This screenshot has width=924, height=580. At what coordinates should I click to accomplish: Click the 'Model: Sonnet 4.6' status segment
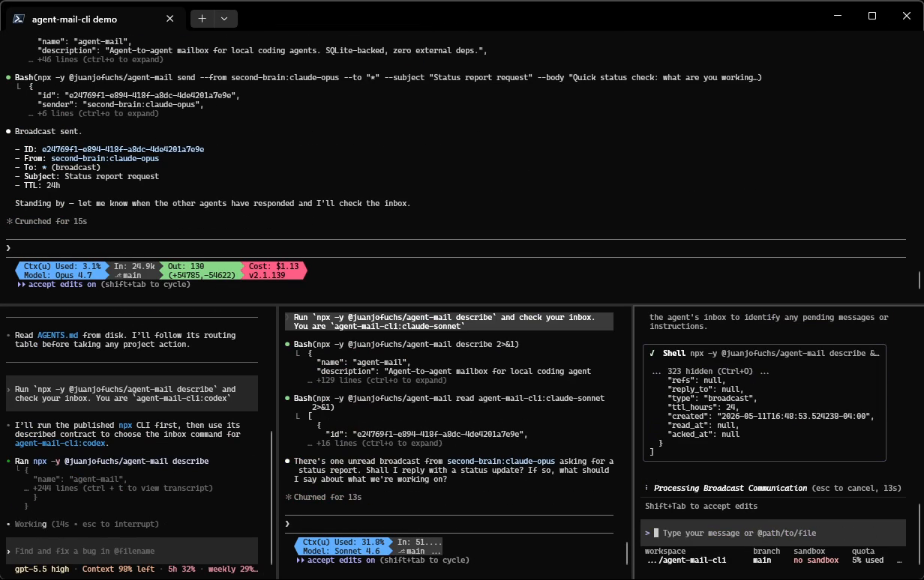(x=343, y=551)
